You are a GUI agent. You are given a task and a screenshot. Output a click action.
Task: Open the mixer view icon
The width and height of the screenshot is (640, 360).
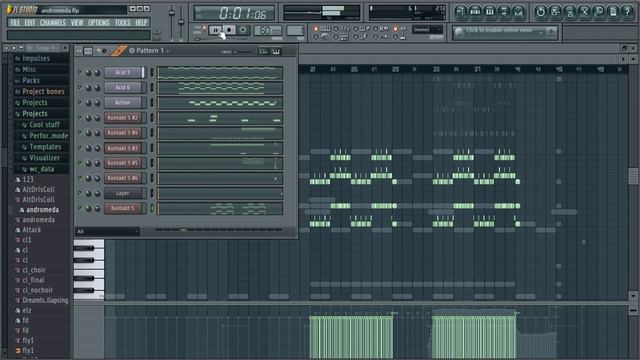point(518,12)
